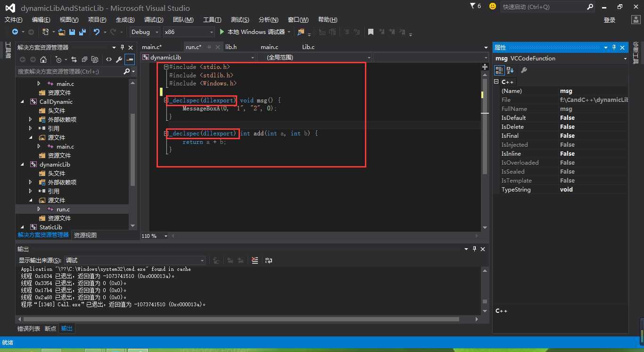The width and height of the screenshot is (644, 352).
Task: Open Properties wrench icon in Solution Explorer
Action: pyautogui.click(x=119, y=59)
